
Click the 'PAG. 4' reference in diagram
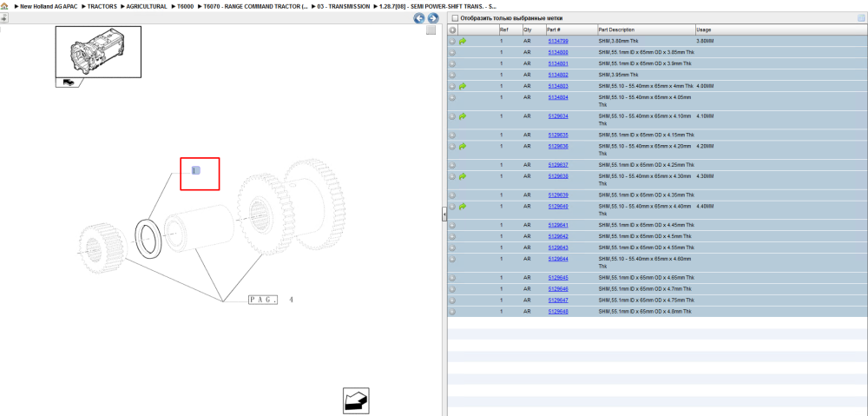pos(271,300)
